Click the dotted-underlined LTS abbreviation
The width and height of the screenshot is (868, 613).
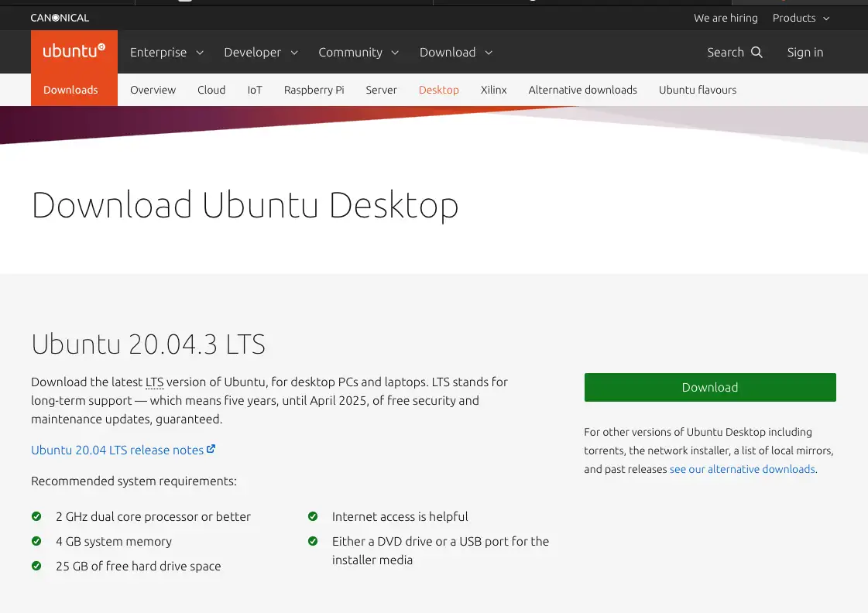[x=154, y=382]
